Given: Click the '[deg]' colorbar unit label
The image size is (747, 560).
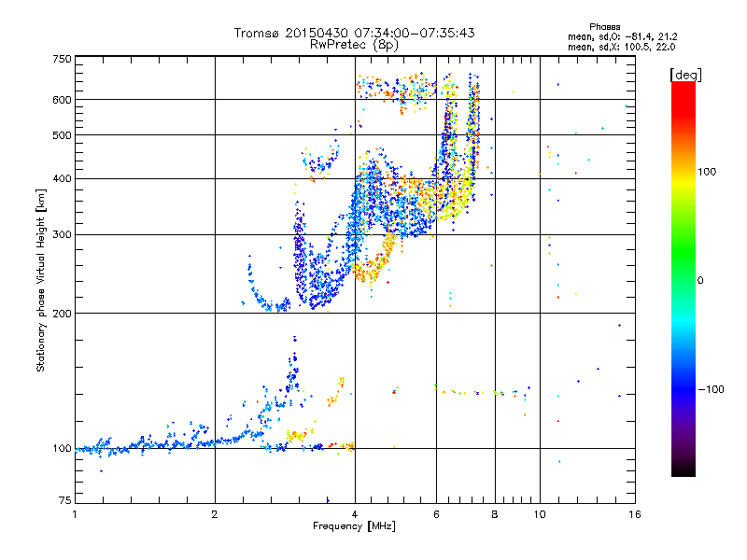Looking at the screenshot, I should [x=685, y=75].
